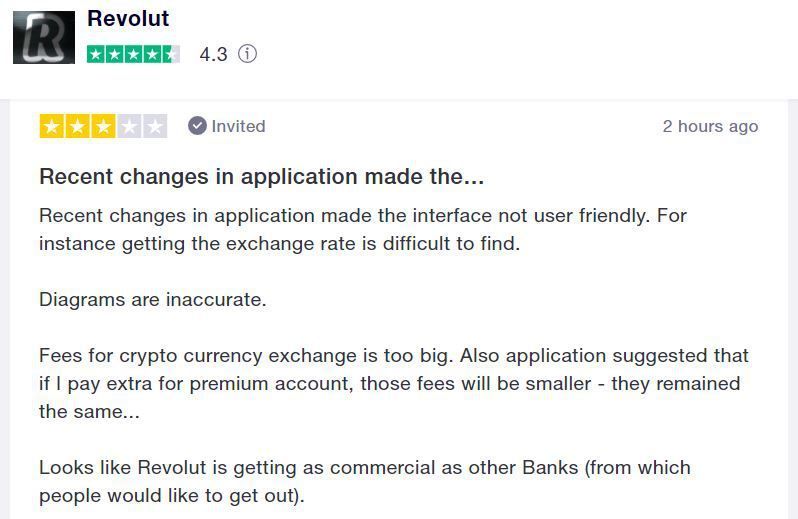Click the second yellow review star
The image size is (798, 519).
77,126
